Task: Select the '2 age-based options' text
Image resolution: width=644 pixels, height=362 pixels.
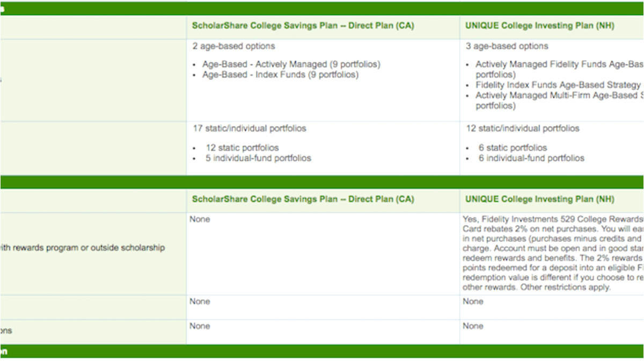Action: (x=233, y=46)
